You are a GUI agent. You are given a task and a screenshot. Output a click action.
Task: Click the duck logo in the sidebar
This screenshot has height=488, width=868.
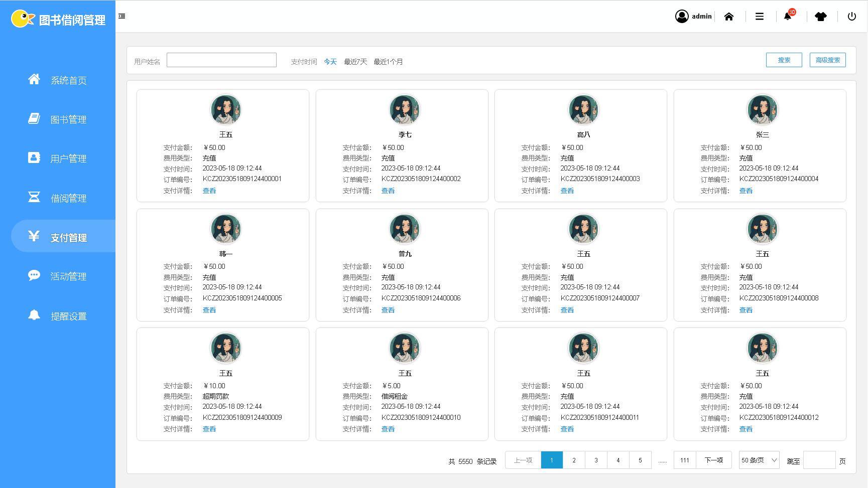pyautogui.click(x=22, y=19)
